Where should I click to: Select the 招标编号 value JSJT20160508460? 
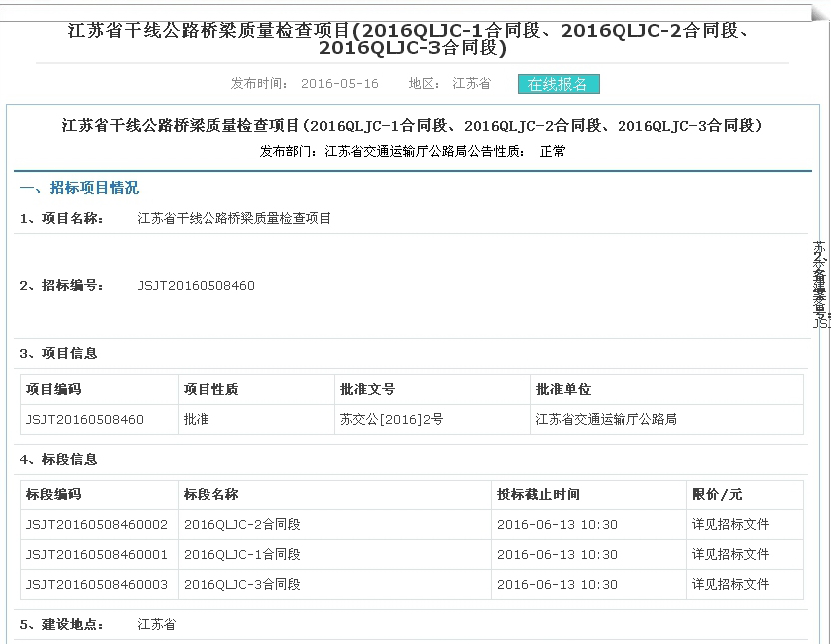click(x=196, y=286)
